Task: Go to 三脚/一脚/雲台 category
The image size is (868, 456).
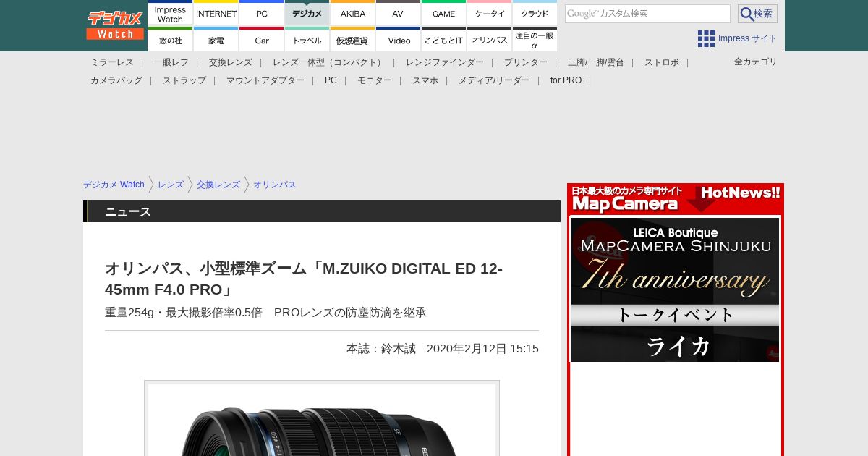Action: click(596, 62)
